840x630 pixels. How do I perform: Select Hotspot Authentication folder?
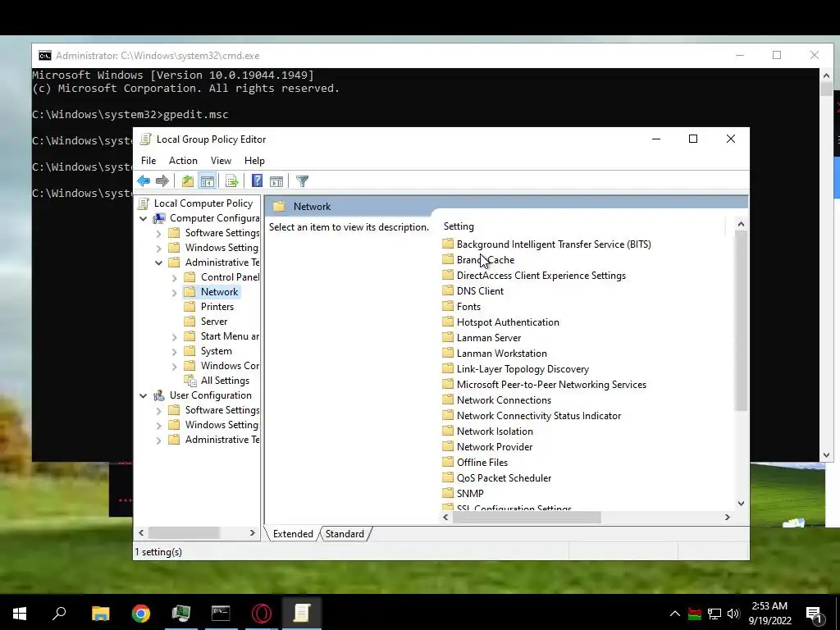pos(508,322)
